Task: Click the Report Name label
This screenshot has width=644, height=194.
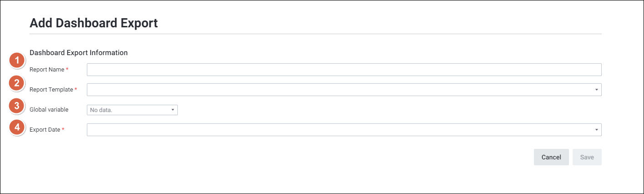Action: pos(47,70)
